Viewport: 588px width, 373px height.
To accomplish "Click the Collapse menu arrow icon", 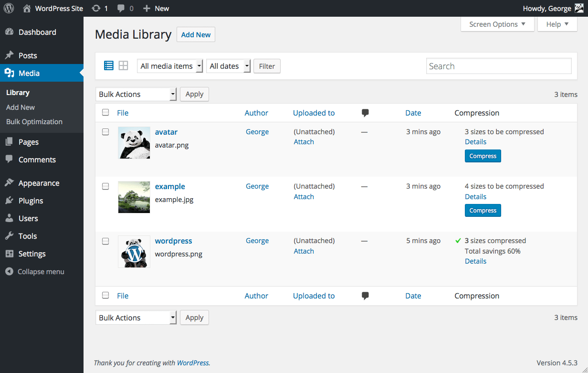I will point(9,272).
